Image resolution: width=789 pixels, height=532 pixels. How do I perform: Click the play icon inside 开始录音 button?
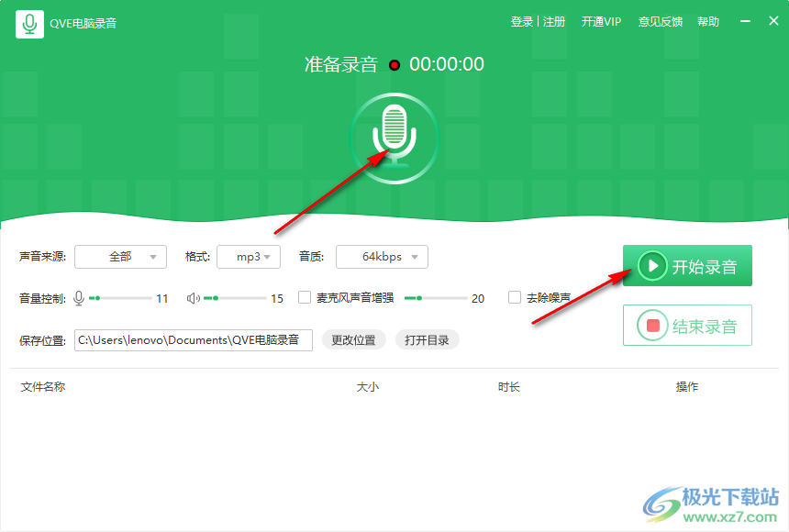[x=651, y=265]
